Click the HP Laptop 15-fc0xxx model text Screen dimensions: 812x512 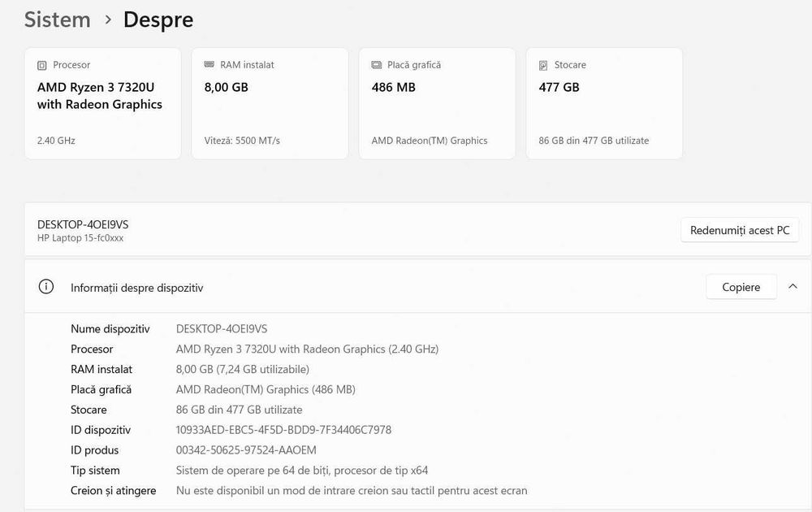pyautogui.click(x=80, y=238)
